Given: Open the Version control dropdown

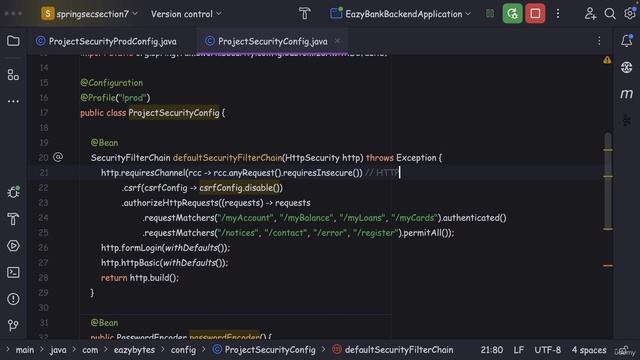Looking at the screenshot, I should pyautogui.click(x=186, y=14).
